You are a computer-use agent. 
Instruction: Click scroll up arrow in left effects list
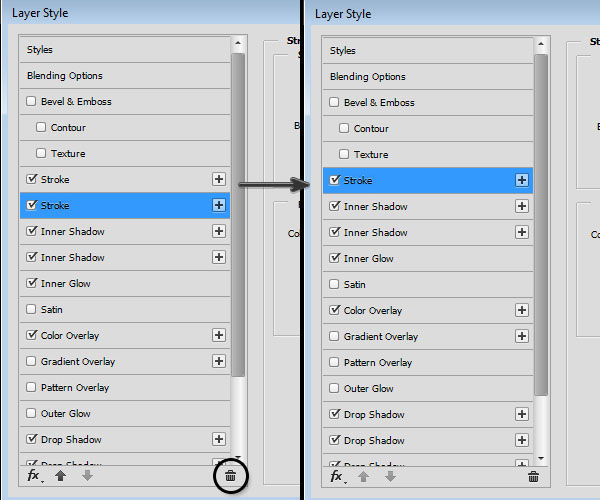click(238, 43)
